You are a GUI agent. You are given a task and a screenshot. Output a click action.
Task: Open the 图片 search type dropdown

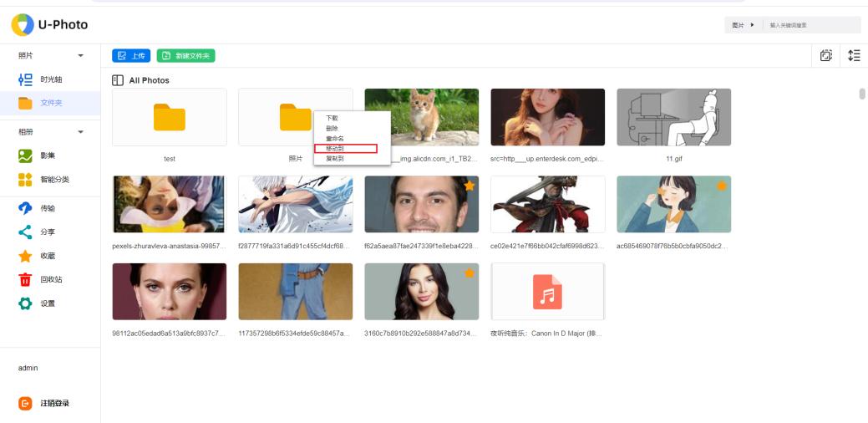coord(743,25)
